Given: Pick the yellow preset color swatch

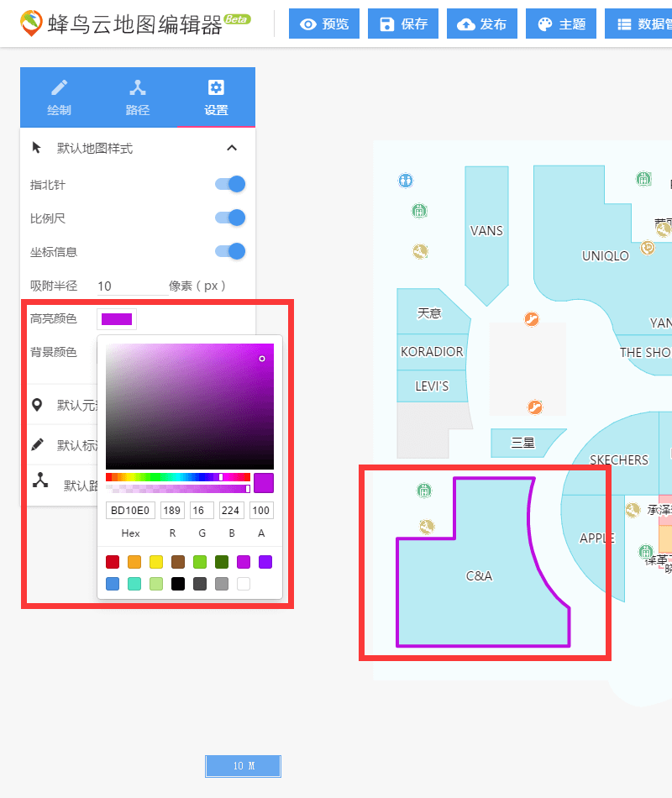Looking at the screenshot, I should tap(156, 562).
